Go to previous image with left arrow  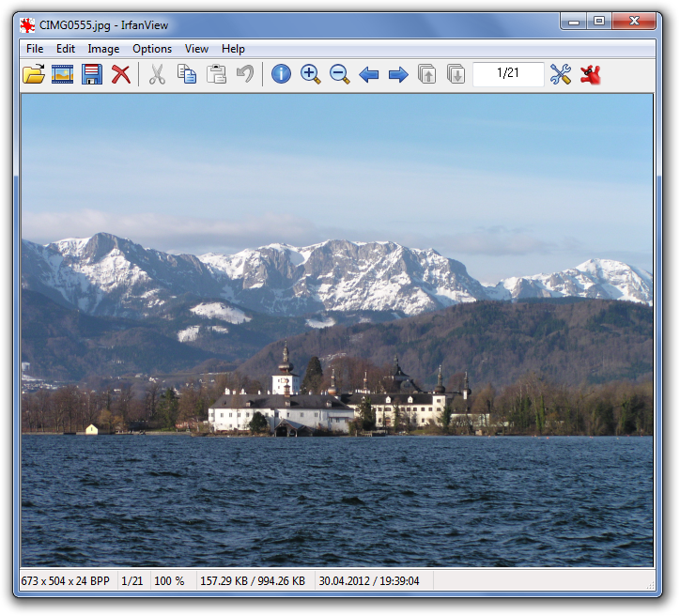coord(368,74)
